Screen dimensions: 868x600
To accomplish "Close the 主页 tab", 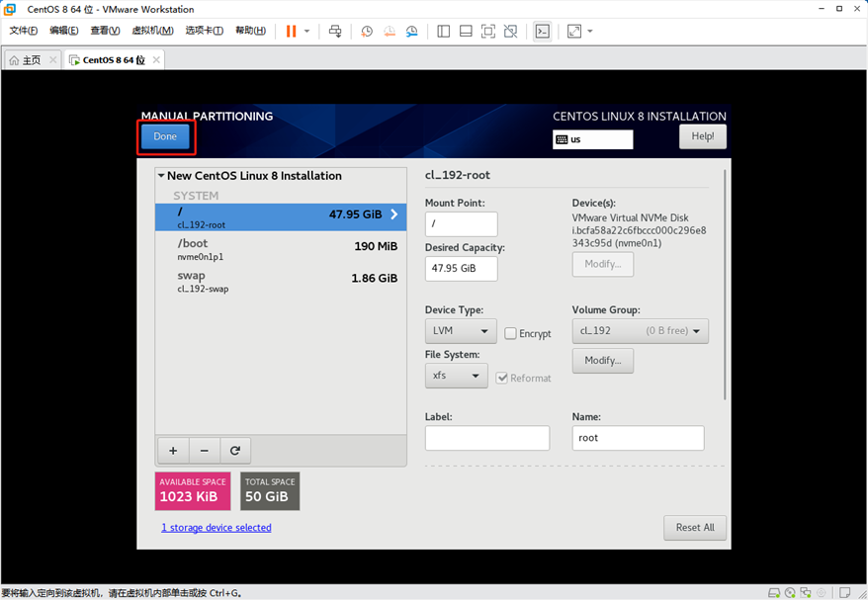I will 52,59.
